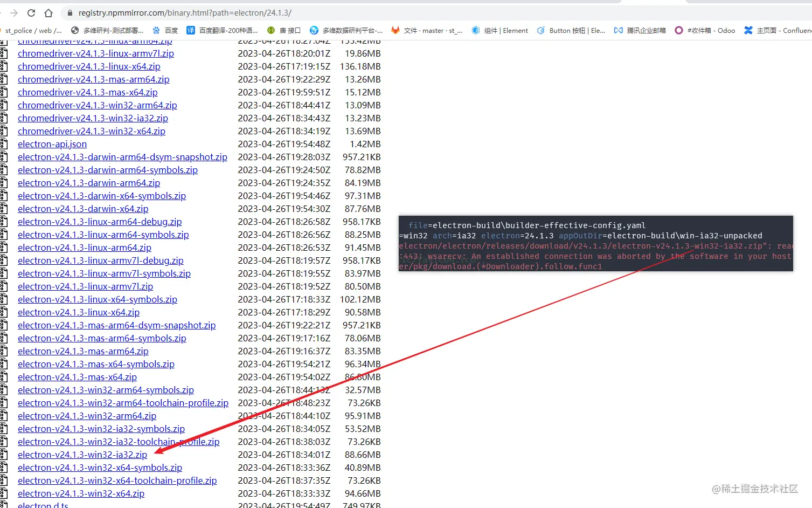Screen dimensions: 812x508
Task: Download electron-v24.1.3-linux-arm64-symbols.zip
Action: pos(103,235)
